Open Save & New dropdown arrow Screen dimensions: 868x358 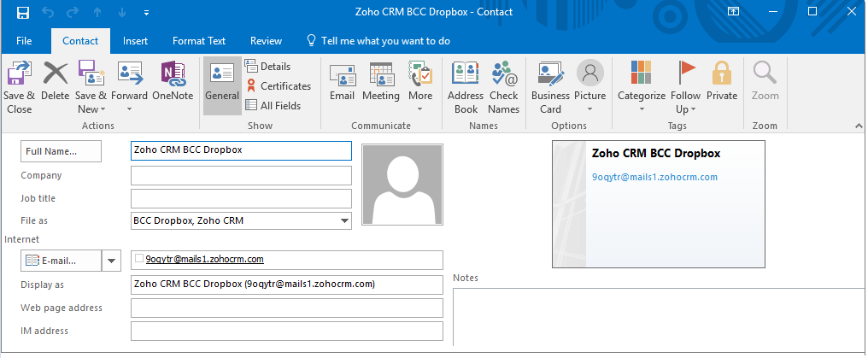(103, 109)
